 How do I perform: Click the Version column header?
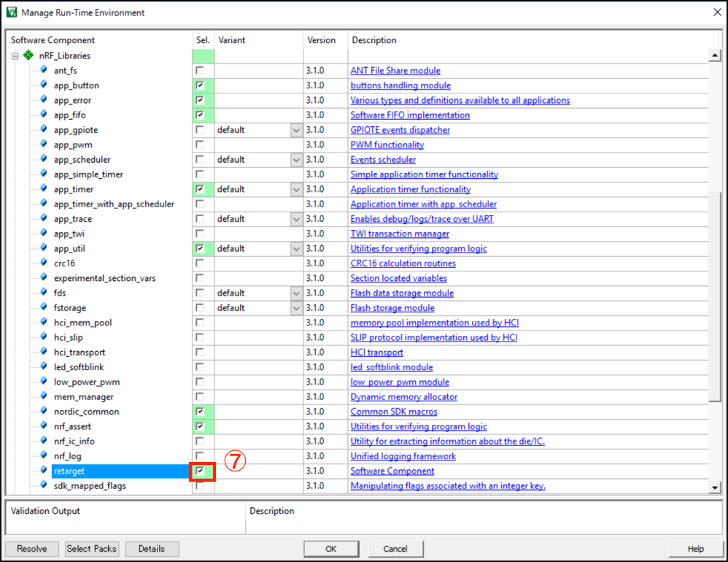point(322,40)
